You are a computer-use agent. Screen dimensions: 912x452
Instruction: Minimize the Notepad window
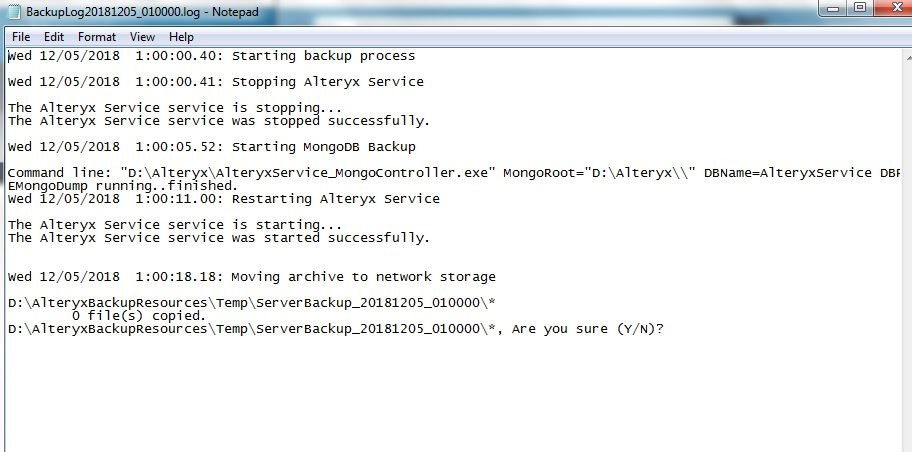pos(832,8)
